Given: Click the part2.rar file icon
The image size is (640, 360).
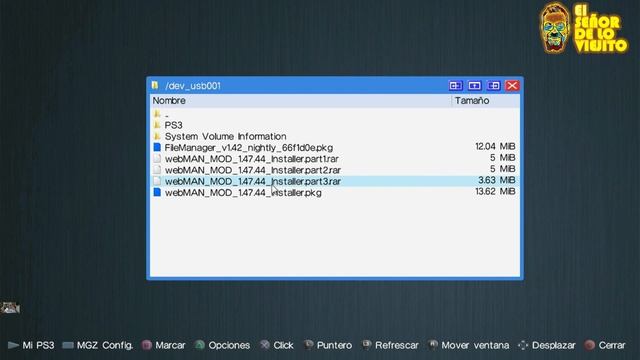Looking at the screenshot, I should [x=157, y=169].
